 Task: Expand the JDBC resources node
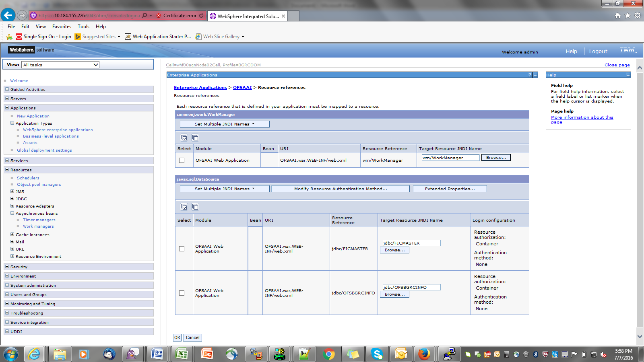[12, 199]
